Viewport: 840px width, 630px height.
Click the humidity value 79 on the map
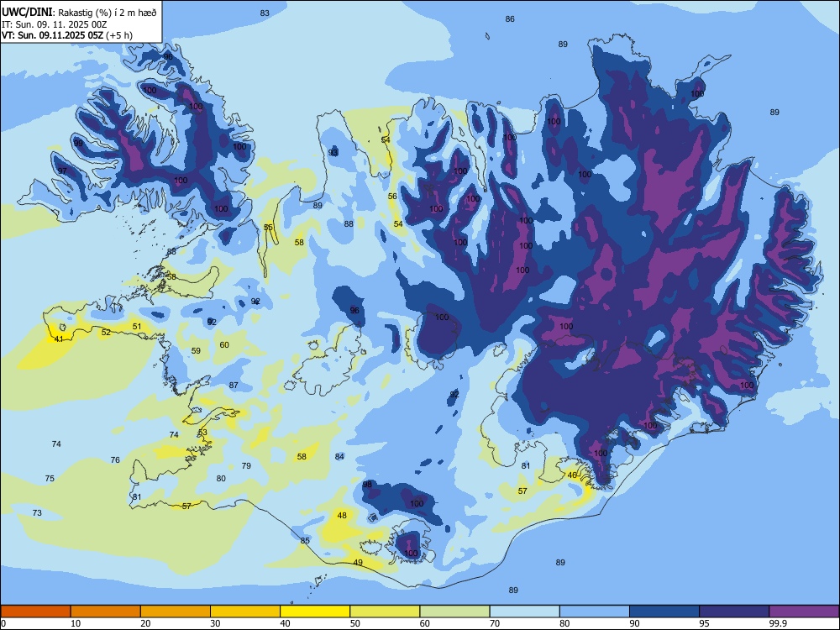click(x=246, y=465)
